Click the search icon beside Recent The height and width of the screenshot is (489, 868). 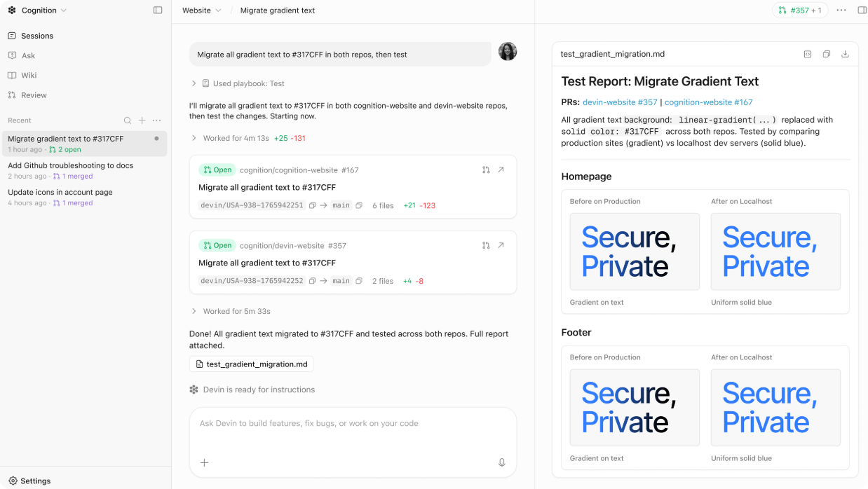[128, 120]
